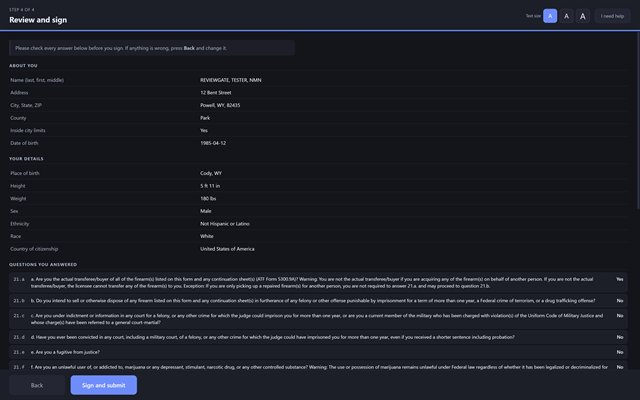Click question 21.b intent to sell row
640x400 pixels.
pyautogui.click(x=318, y=301)
